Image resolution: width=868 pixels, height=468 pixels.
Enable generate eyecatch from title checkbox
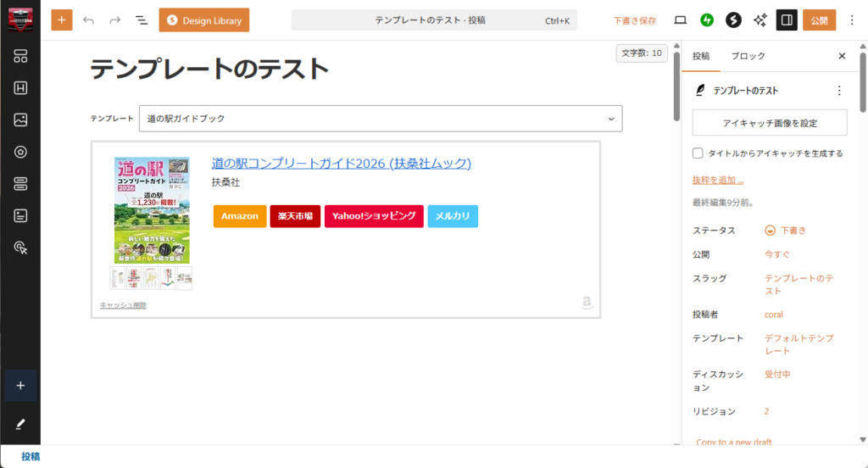698,153
